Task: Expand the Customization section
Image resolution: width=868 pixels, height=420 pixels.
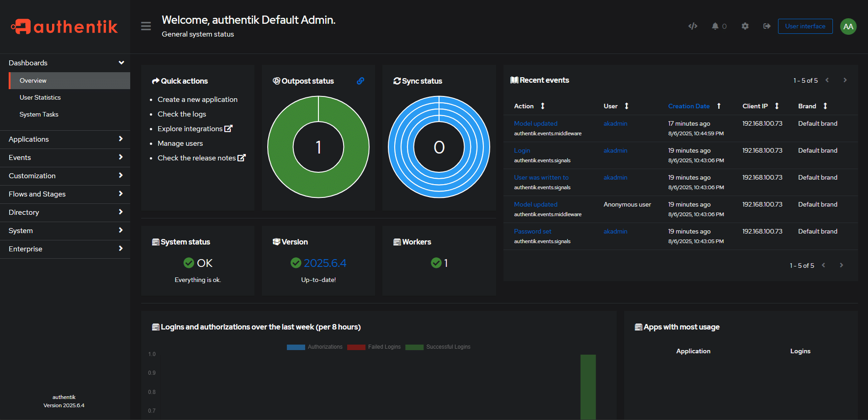Action: (65, 175)
